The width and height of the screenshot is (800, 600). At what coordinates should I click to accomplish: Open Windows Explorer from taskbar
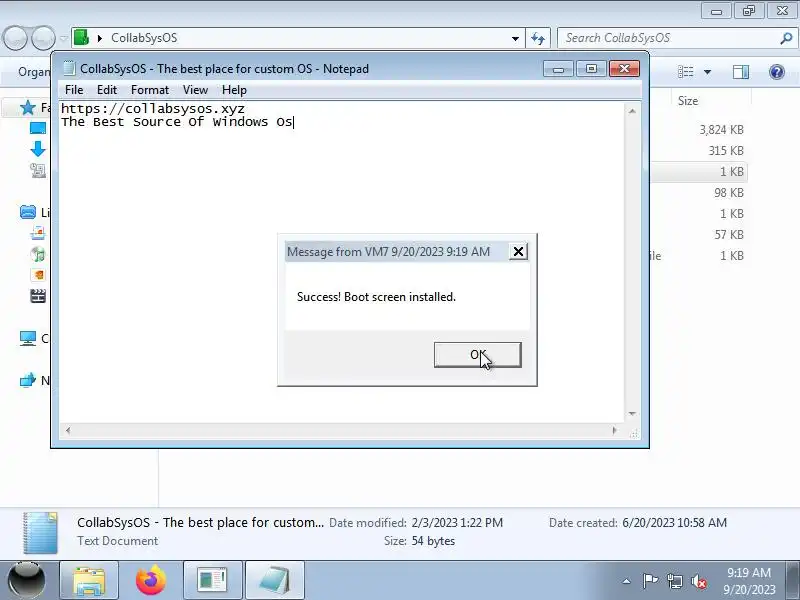pos(89,581)
